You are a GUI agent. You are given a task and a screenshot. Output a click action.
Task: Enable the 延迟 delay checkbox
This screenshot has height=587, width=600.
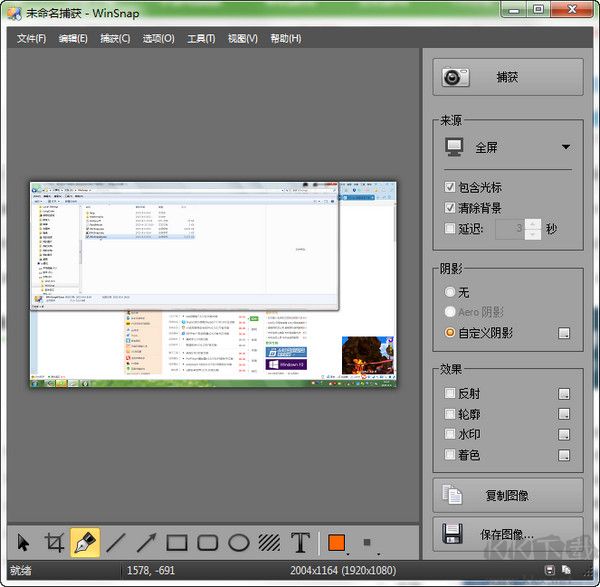pyautogui.click(x=450, y=229)
